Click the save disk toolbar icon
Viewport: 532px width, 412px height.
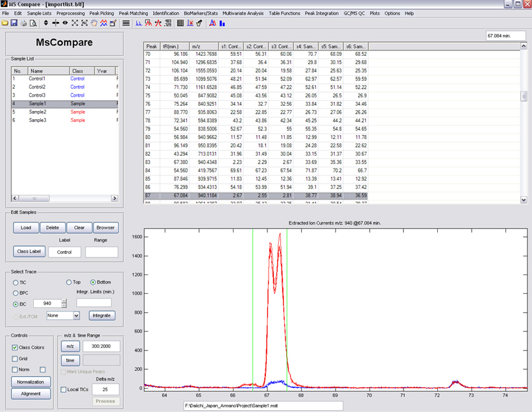coord(14,23)
